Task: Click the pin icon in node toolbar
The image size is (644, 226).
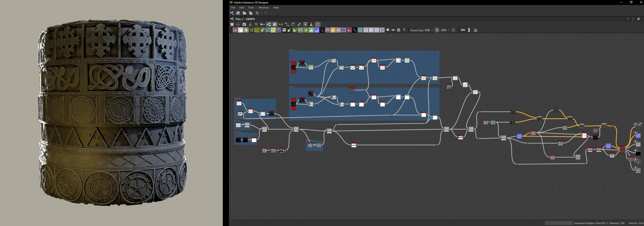Action: [x=404, y=30]
